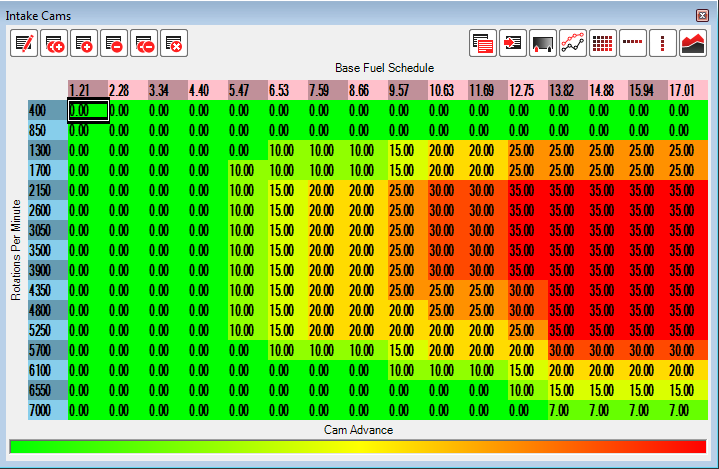Select the 25.00 cell at 5250 RPM, 12.75
This screenshot has width=719, height=469.
[528, 331]
